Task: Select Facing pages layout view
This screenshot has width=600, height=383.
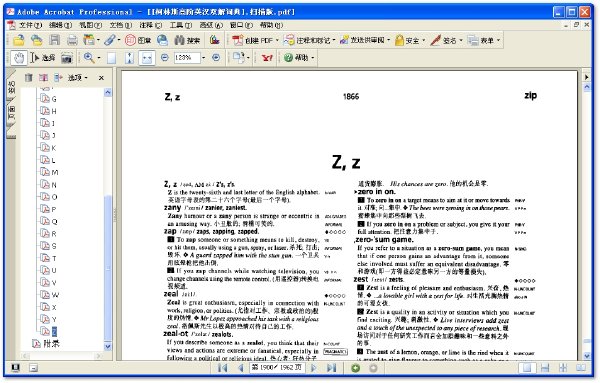Action: [581, 368]
